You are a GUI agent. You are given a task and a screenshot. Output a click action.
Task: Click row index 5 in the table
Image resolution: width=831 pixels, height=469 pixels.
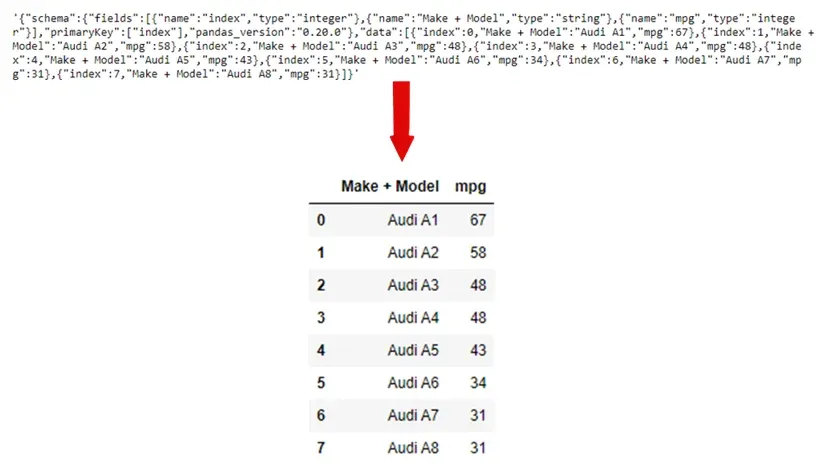(321, 383)
